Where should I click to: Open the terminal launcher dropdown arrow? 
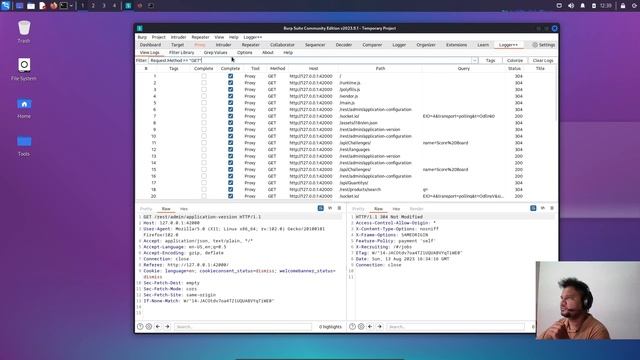71,6
